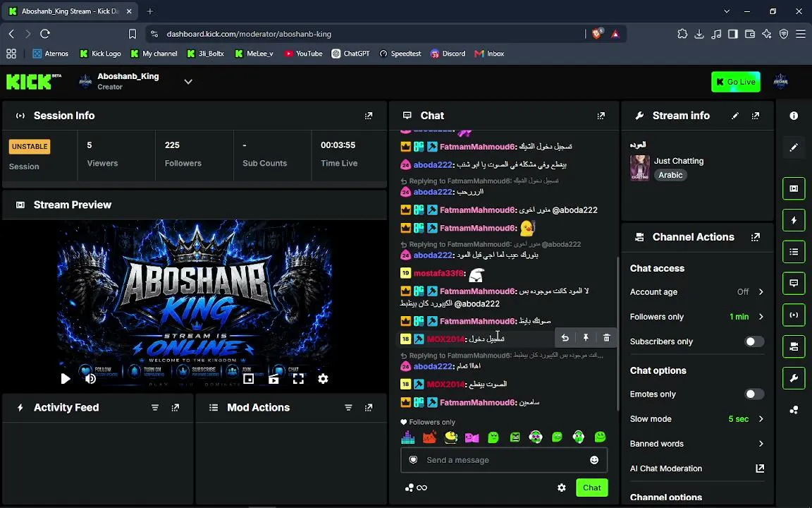Open Kick Logo bookmark
This screenshot has height=508, width=812.
[100, 54]
